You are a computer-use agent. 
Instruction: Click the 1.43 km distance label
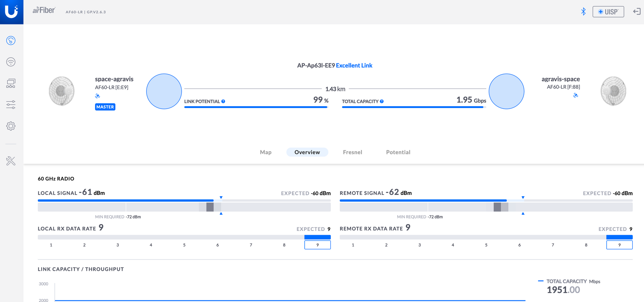335,89
